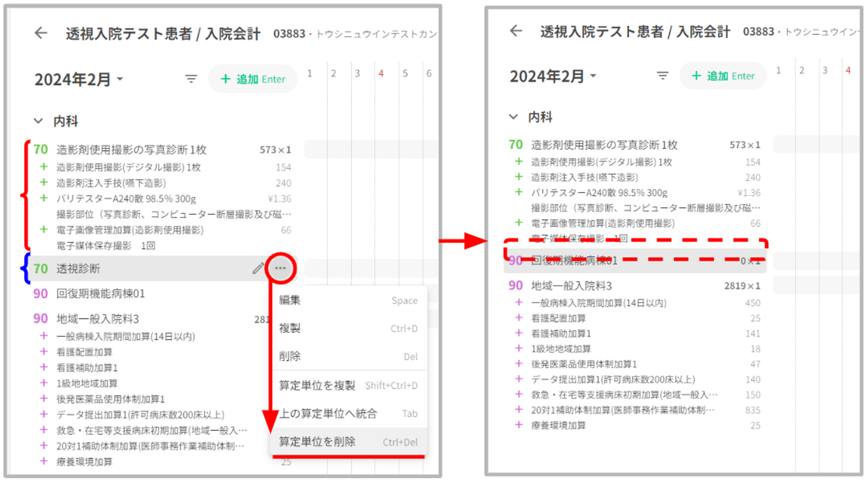Open the filter icon in left panel
The image size is (868, 481).
[191, 79]
